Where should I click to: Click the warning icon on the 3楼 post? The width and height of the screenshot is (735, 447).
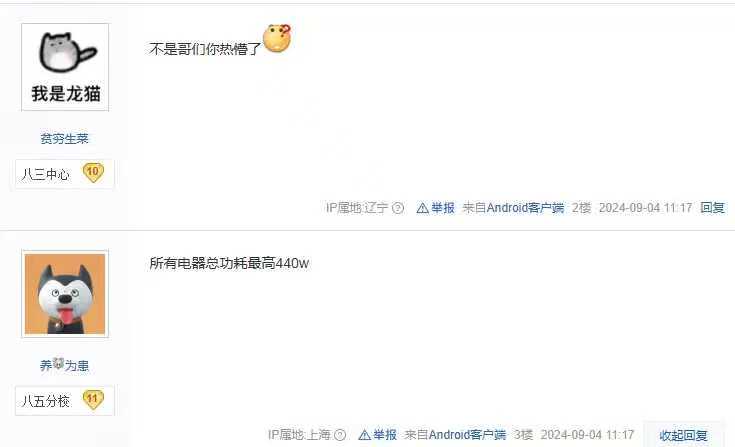point(364,435)
